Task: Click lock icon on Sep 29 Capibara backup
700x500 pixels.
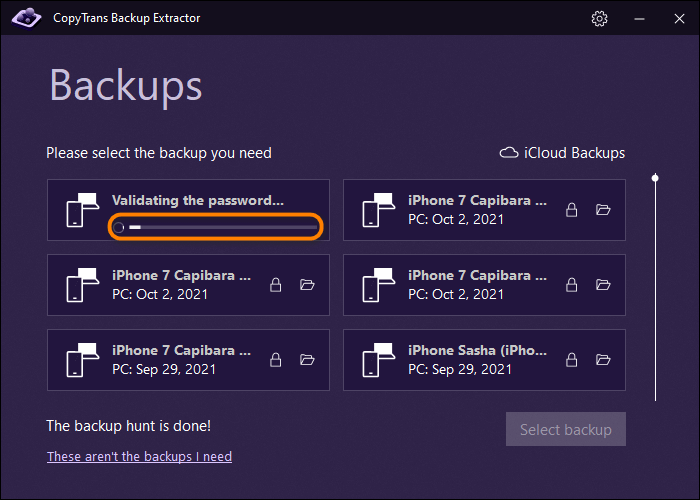Action: [275, 360]
